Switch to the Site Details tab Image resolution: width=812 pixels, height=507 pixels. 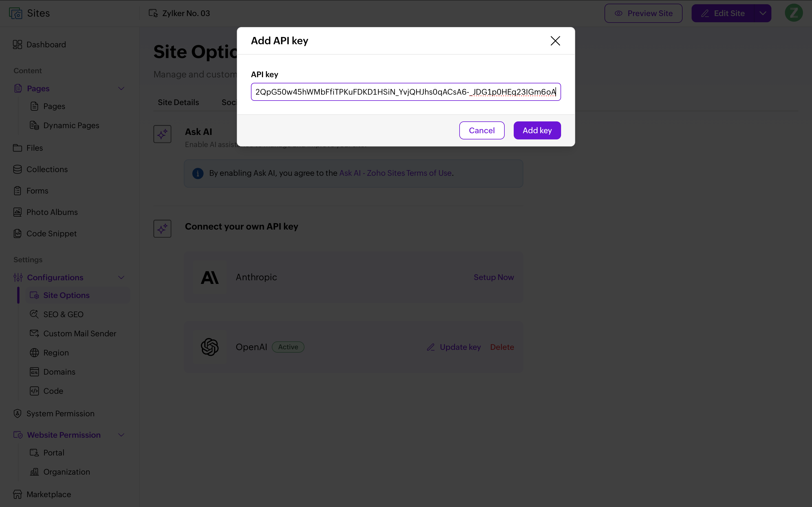click(178, 102)
